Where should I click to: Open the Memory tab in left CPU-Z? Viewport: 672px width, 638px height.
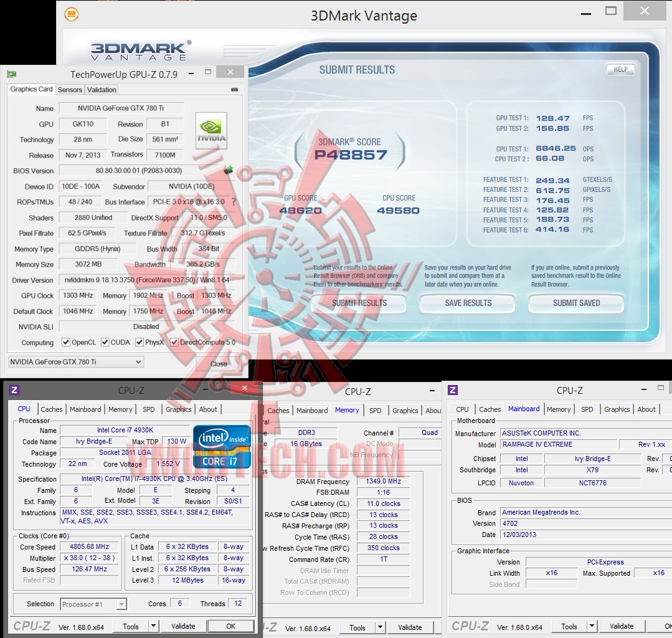pyautogui.click(x=120, y=409)
